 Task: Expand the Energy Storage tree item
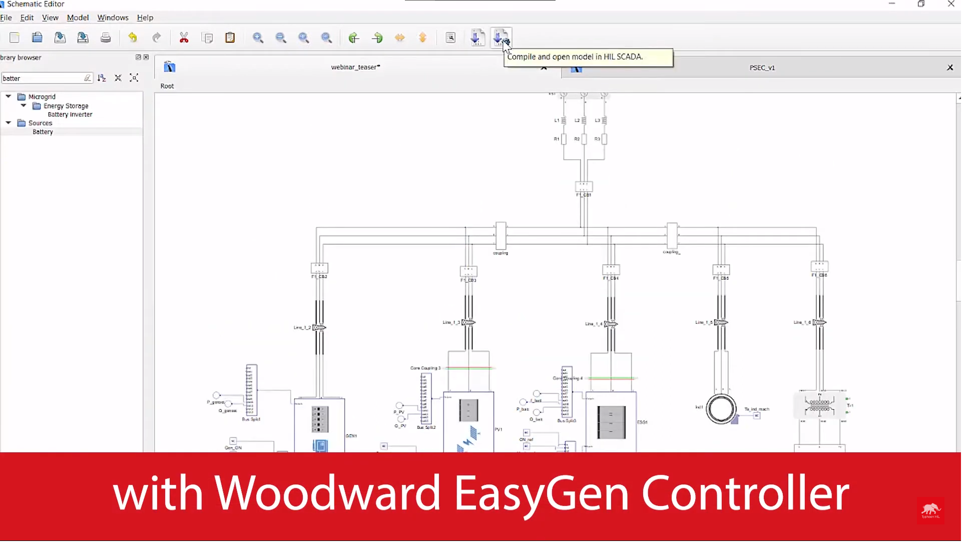[x=24, y=105]
